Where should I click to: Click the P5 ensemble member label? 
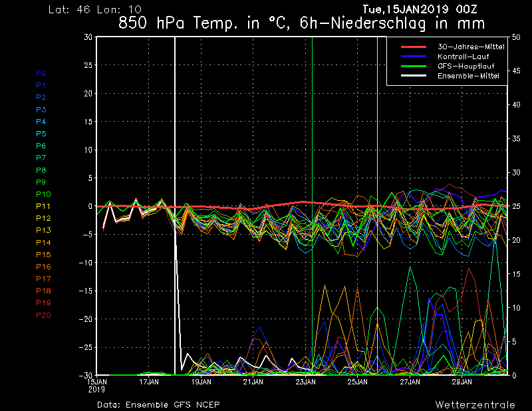point(41,134)
